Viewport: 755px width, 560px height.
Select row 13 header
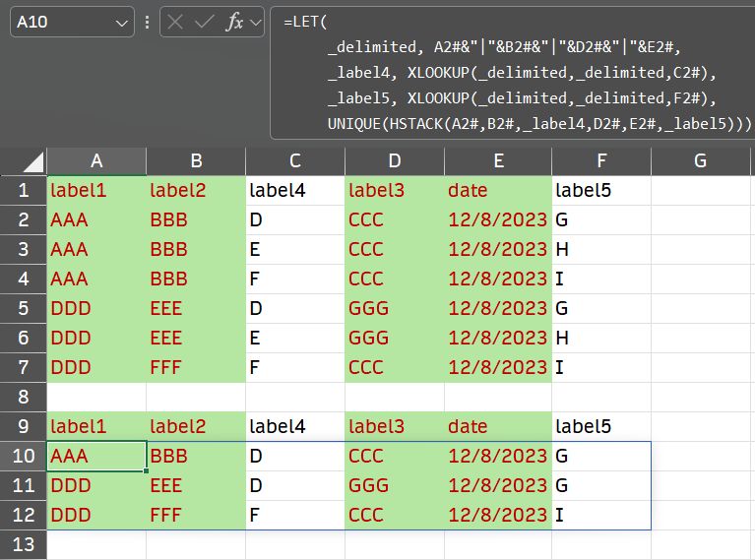[x=23, y=544]
